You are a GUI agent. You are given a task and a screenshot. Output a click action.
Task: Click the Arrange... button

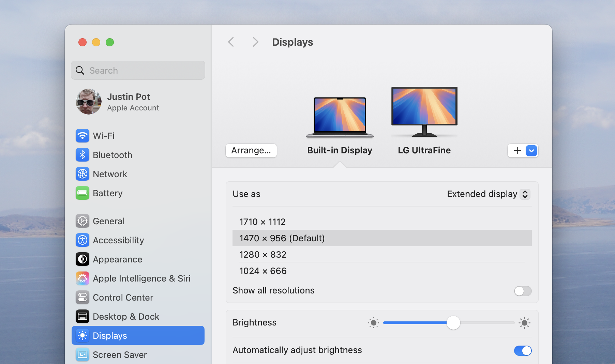click(x=251, y=151)
